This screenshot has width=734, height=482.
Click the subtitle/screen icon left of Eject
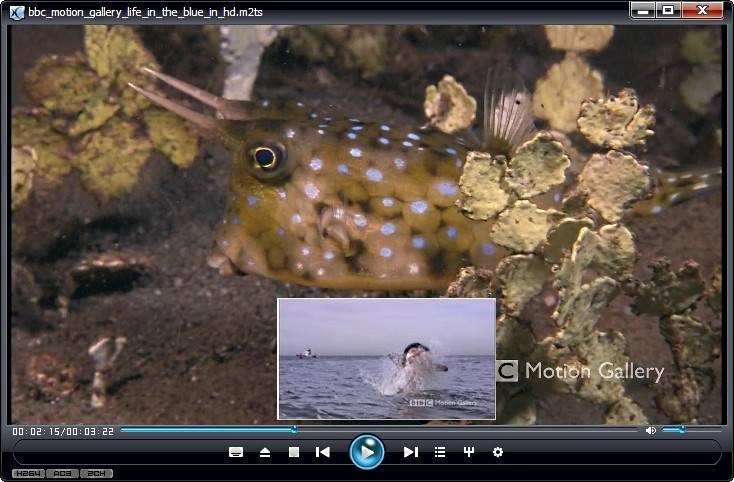(x=235, y=452)
